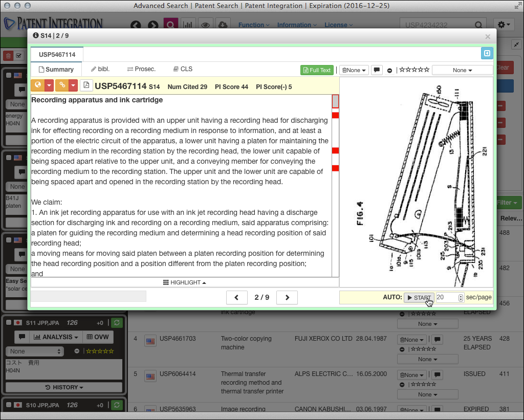524x420 pixels.
Task: Open the wide None dropdown in dialog toolbar
Action: coord(462,70)
